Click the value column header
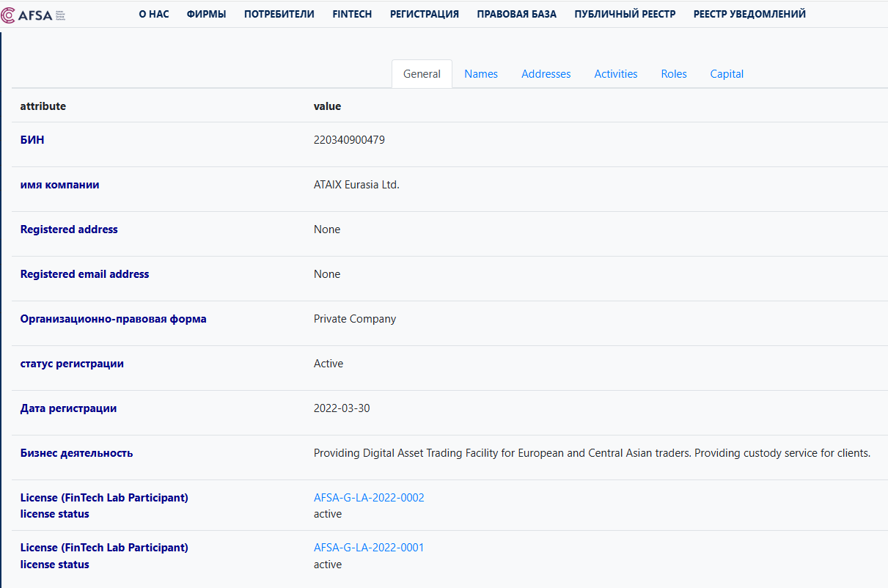The height and width of the screenshot is (588, 888). click(328, 106)
